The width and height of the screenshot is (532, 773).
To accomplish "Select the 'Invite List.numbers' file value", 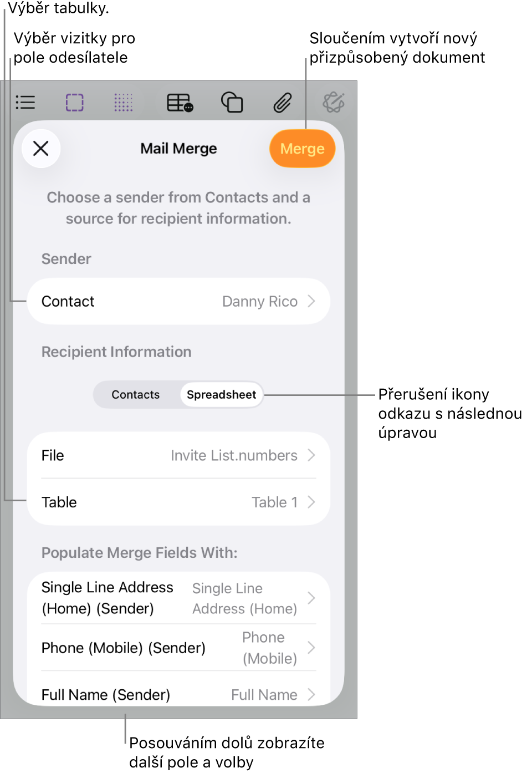I will pyautogui.click(x=234, y=455).
